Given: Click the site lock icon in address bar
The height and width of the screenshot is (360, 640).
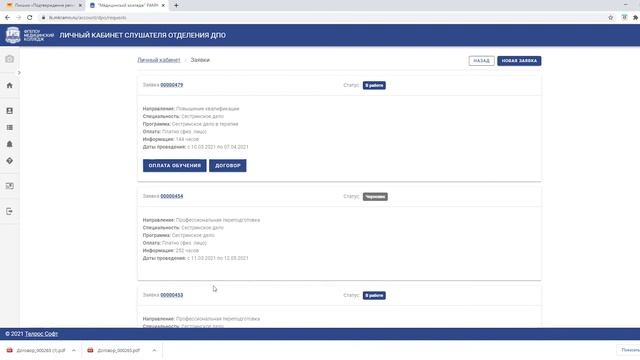Looking at the screenshot, I should tap(43, 18).
